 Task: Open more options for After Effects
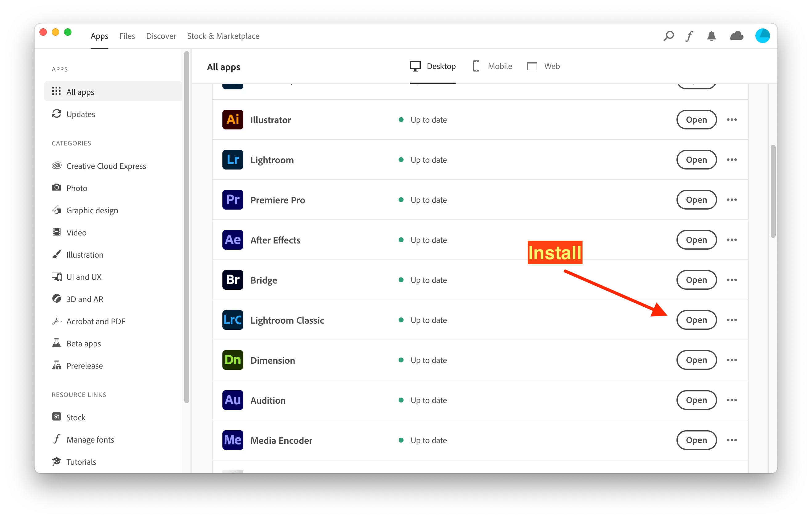coord(732,239)
